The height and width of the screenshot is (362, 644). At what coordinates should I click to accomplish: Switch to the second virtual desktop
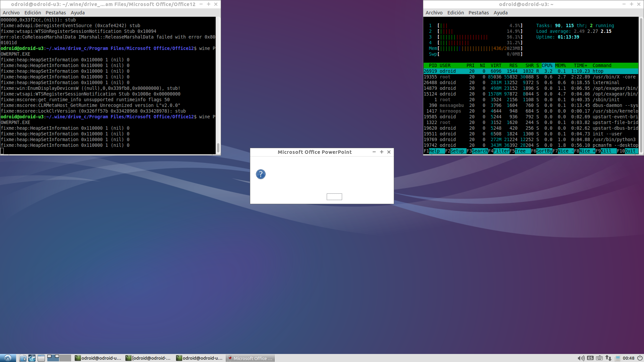click(65, 358)
